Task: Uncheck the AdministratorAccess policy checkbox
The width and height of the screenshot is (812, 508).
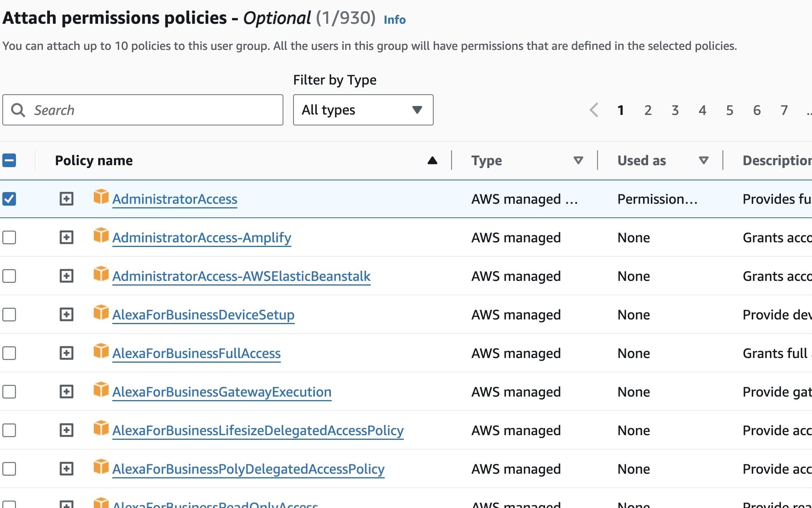Action: tap(10, 199)
